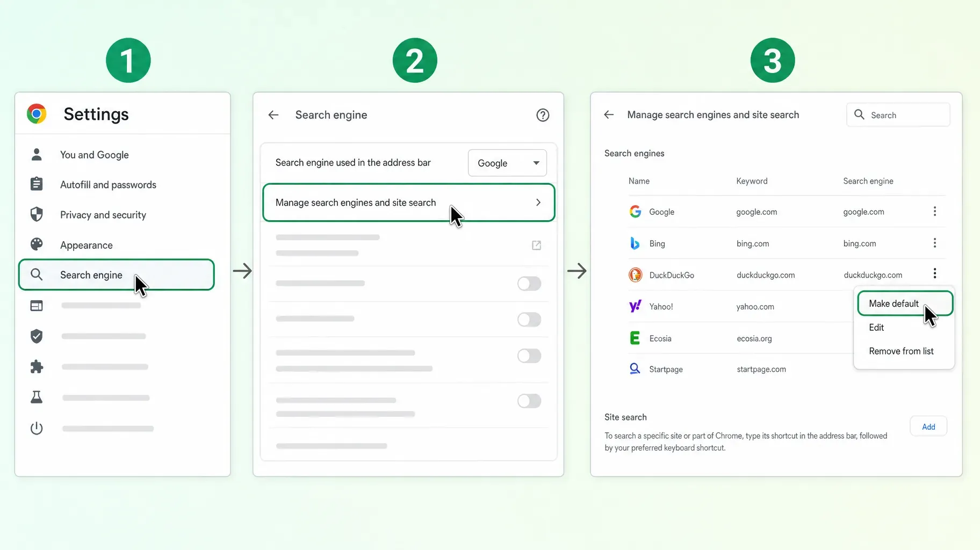
Task: Select the yahoo.com keyword cell
Action: (755, 307)
